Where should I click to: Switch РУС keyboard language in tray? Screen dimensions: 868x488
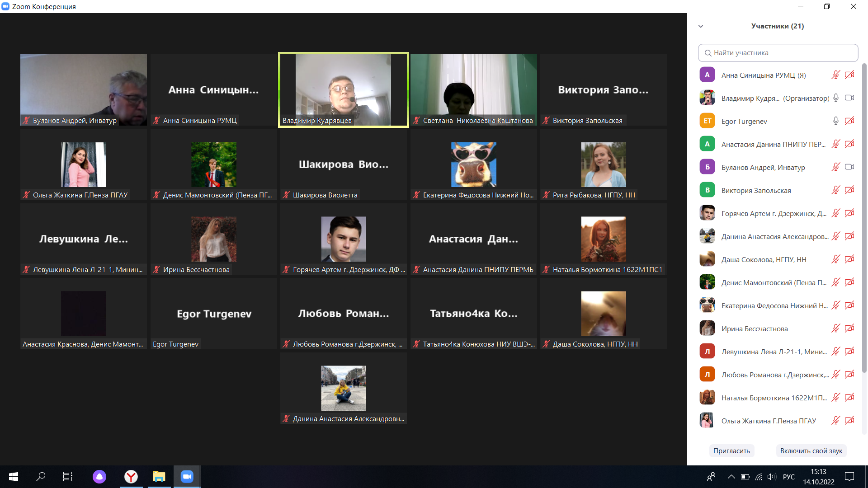point(788,477)
